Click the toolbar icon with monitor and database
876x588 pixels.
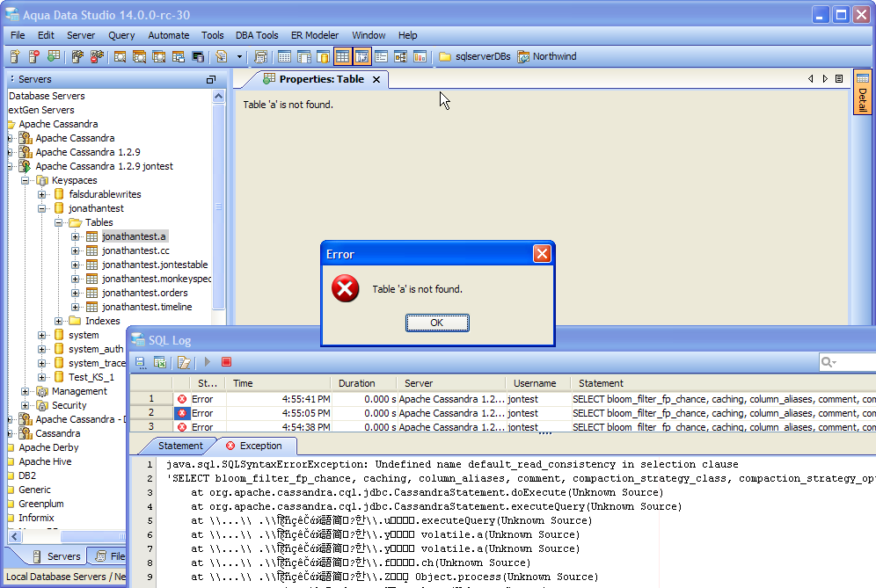click(198, 56)
